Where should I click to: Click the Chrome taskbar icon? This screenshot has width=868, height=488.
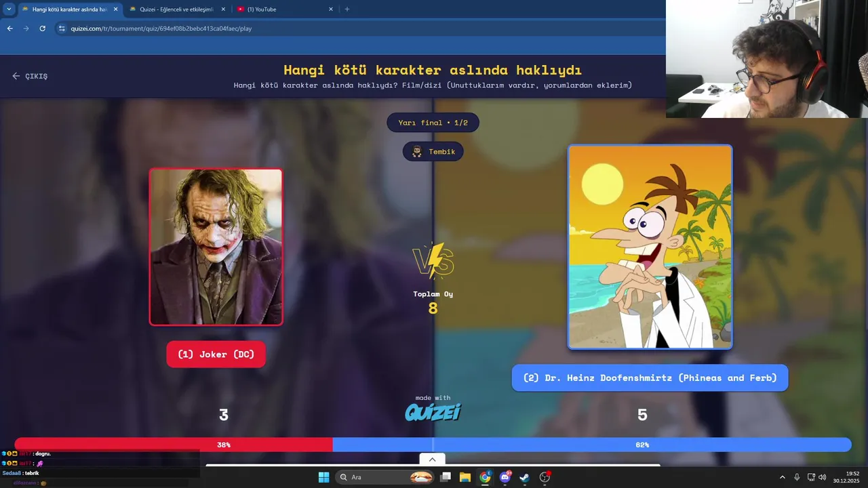485,477
